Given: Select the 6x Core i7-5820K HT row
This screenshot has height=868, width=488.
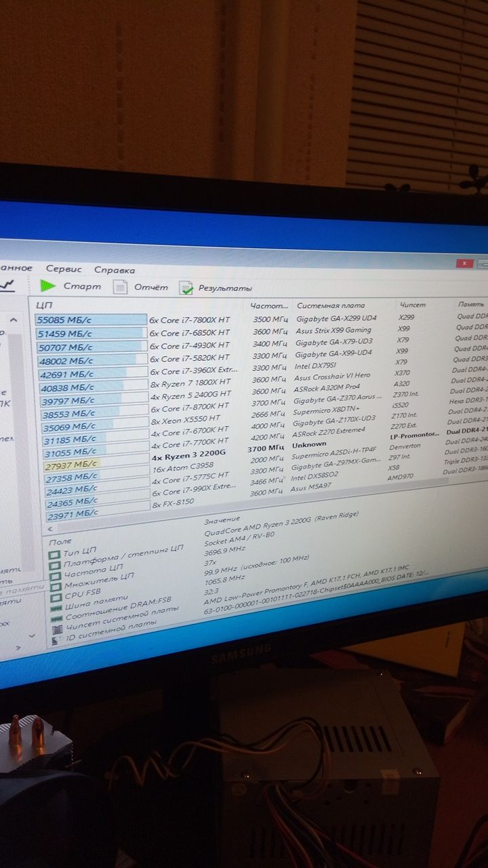Looking at the screenshot, I should pyautogui.click(x=190, y=358).
